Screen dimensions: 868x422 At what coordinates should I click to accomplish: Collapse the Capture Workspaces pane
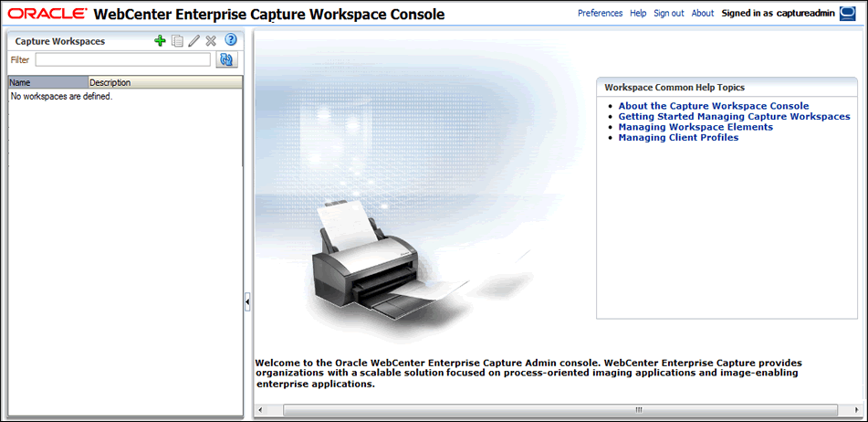[247, 301]
